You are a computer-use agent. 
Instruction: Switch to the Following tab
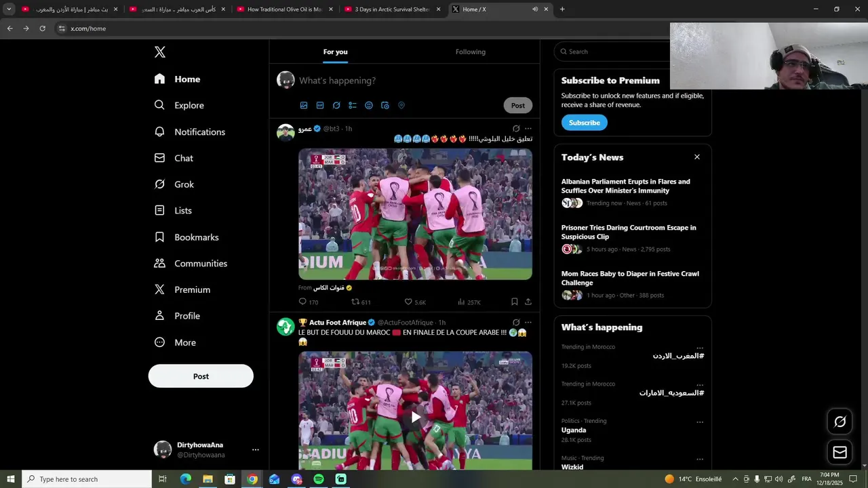click(471, 52)
